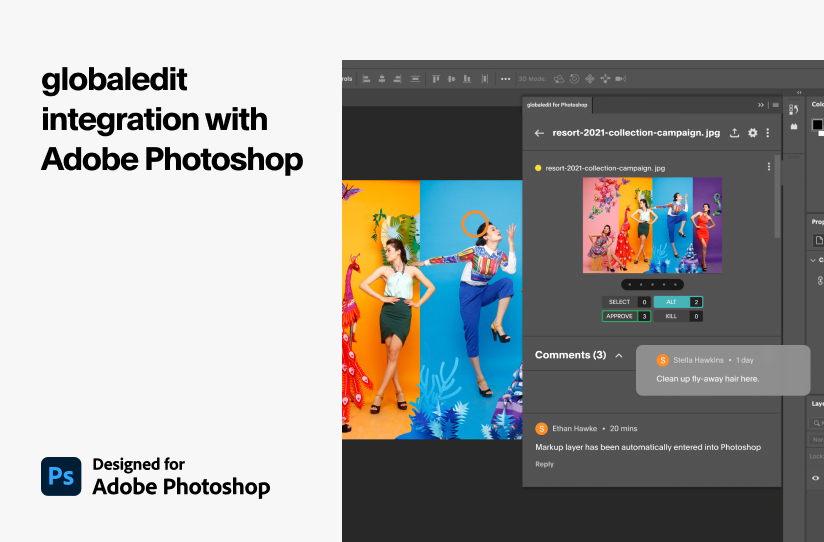Viewport: 824px width, 542px height.
Task: Select the globaledit for Photoshop tab
Action: click(x=557, y=105)
